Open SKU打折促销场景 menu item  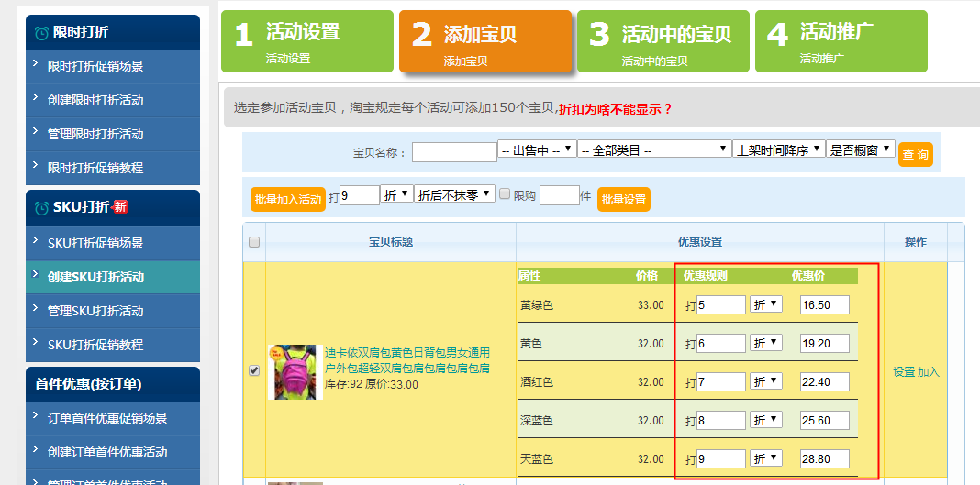pos(113,243)
